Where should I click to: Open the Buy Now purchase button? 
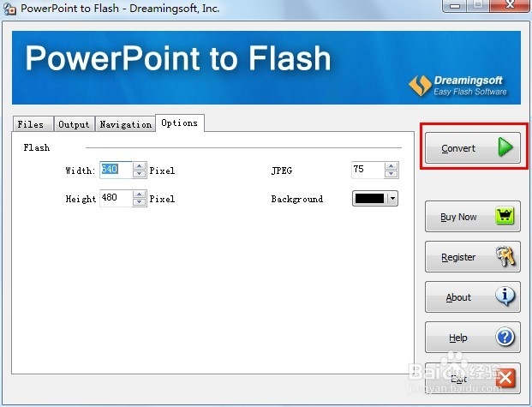pos(473,217)
